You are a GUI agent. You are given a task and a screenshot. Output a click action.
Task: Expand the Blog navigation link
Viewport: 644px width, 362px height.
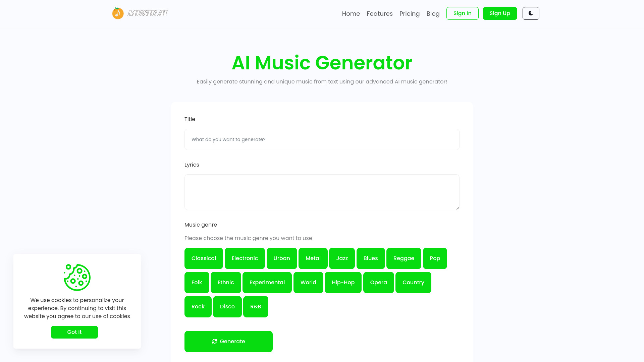coord(433,13)
